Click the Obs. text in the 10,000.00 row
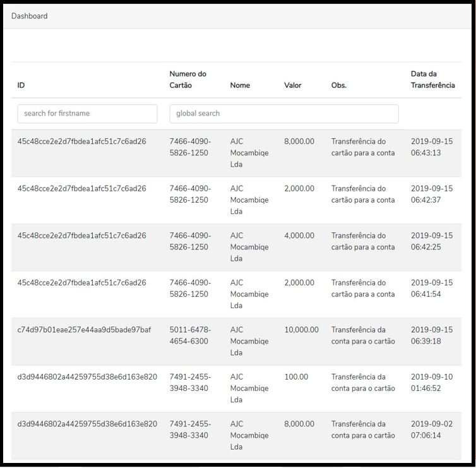Viewport: 476px width, 468px height. point(363,335)
